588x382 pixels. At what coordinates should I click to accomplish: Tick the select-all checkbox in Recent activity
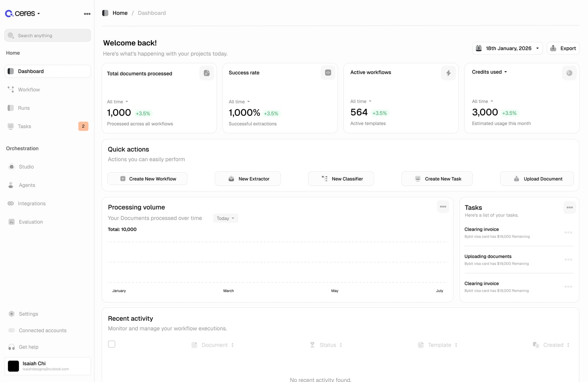[112, 344]
